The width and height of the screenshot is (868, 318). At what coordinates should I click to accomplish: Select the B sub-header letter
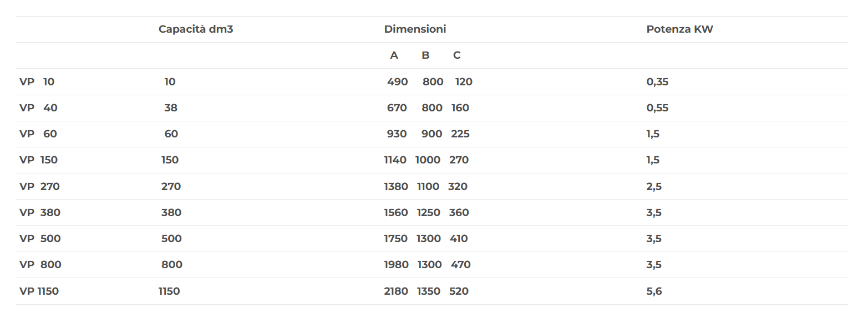tap(425, 55)
